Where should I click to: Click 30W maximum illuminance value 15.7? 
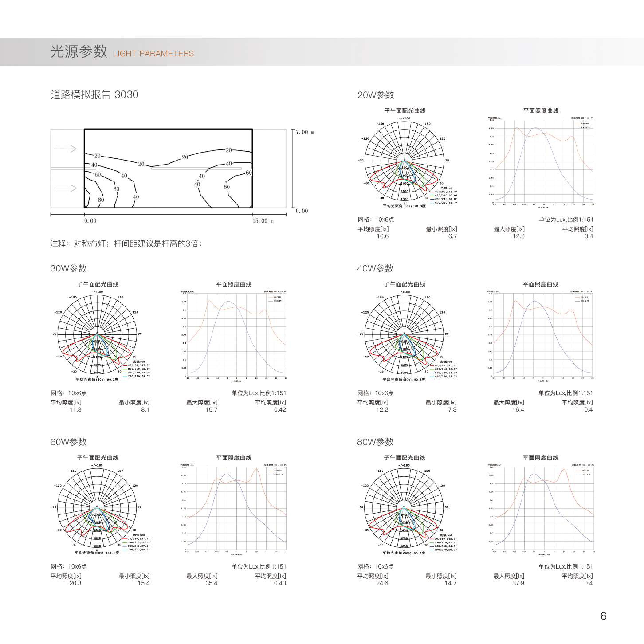(212, 410)
